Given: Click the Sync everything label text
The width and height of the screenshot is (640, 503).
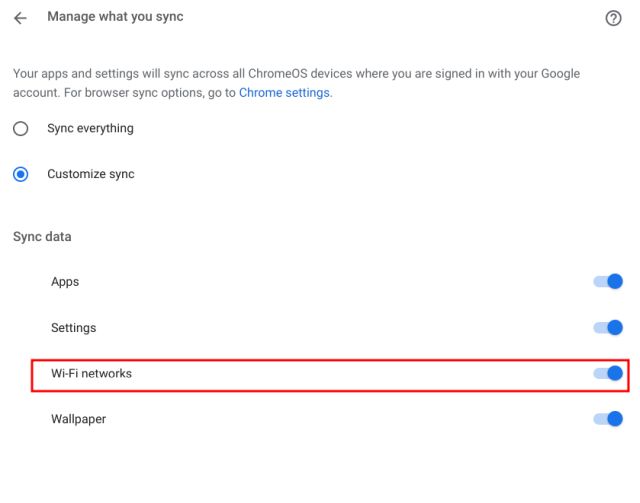Looking at the screenshot, I should (90, 129).
